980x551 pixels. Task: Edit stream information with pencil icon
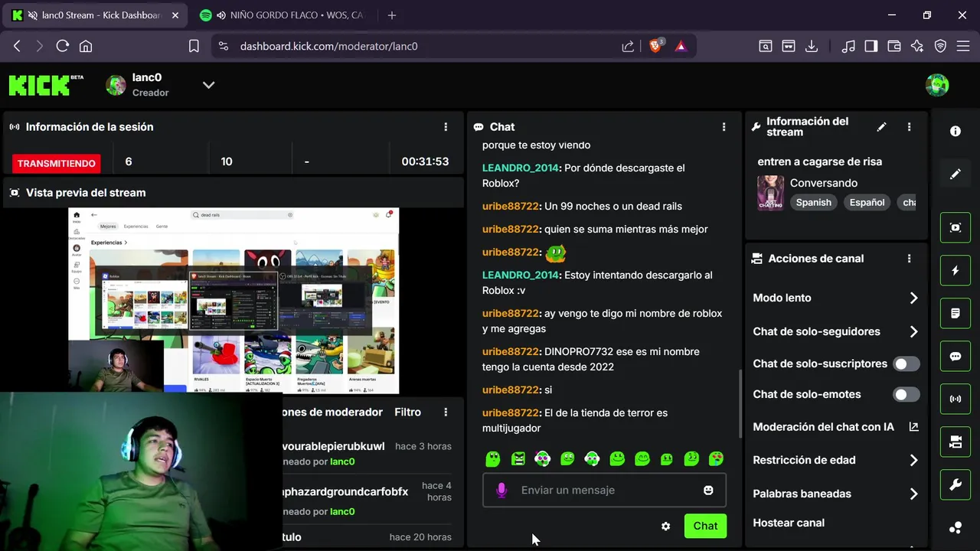click(882, 127)
